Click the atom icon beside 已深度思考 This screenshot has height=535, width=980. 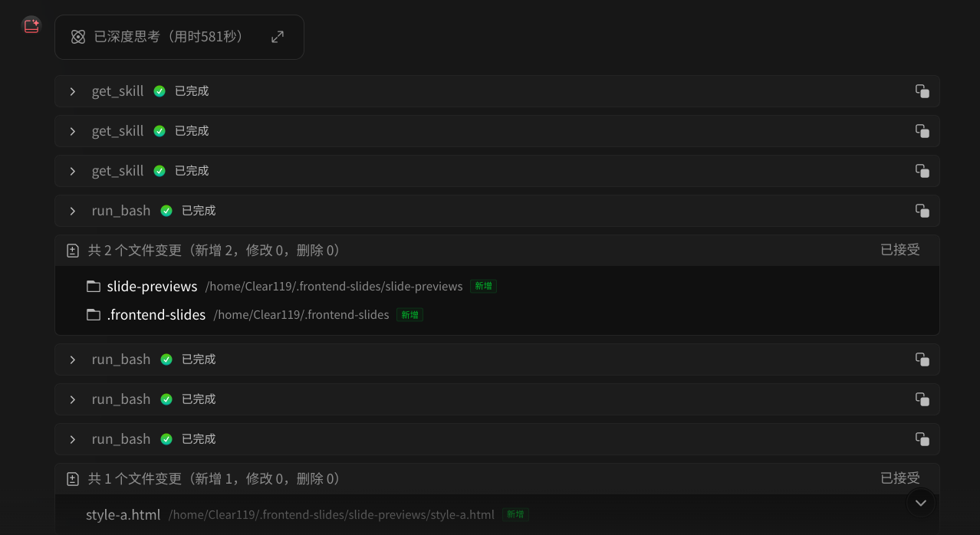click(78, 37)
